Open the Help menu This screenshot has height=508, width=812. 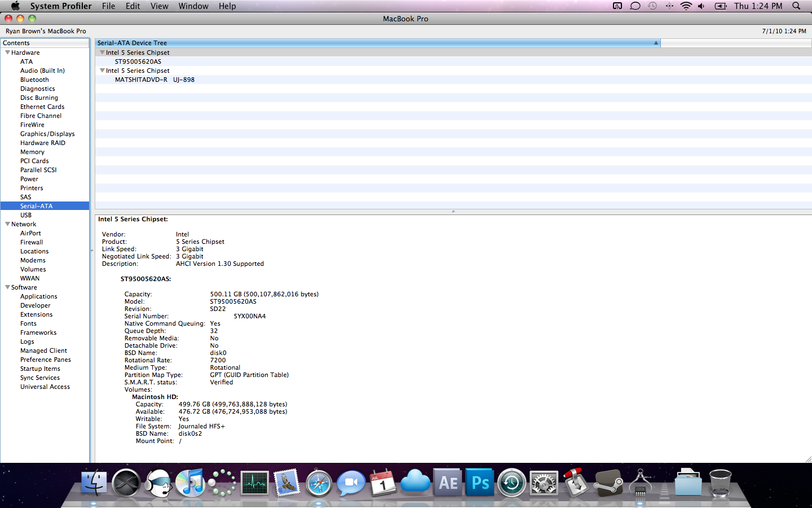click(x=227, y=6)
